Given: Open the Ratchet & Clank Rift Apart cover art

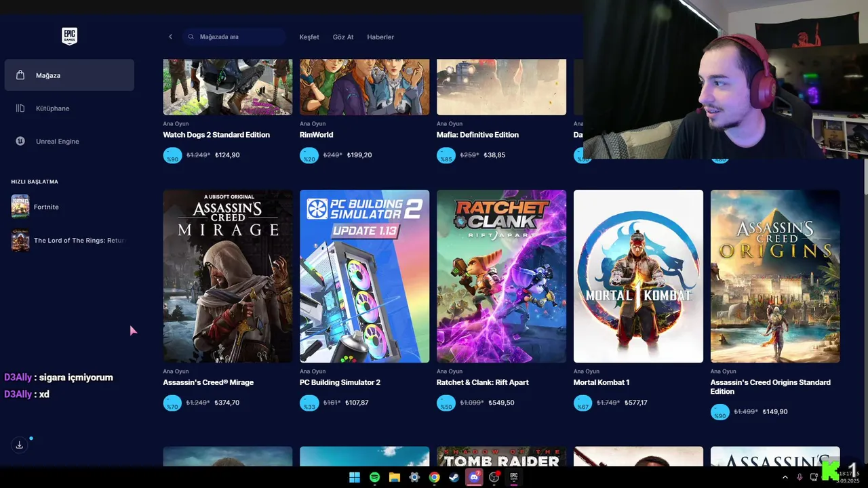Looking at the screenshot, I should [501, 276].
